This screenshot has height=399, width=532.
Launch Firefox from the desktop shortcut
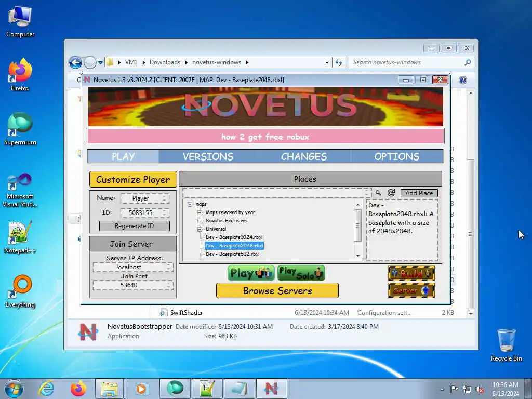pos(20,75)
